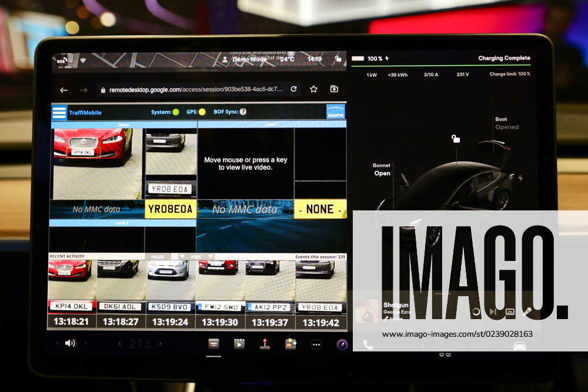Viewport: 588px width, 392px height.
Task: Tap the charge port lightning bolt
Action: point(520,178)
